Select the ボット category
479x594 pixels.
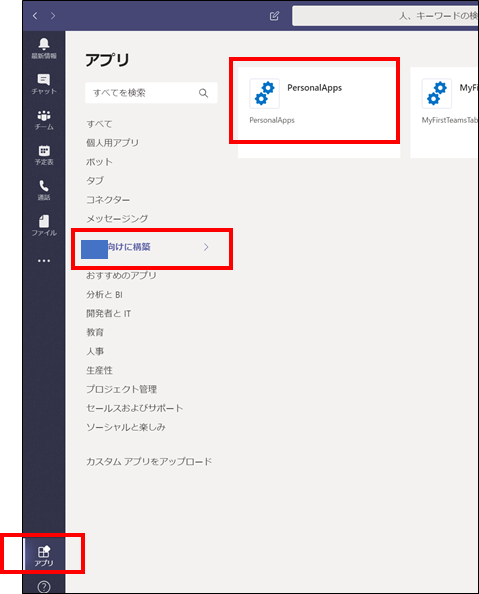coord(99,162)
